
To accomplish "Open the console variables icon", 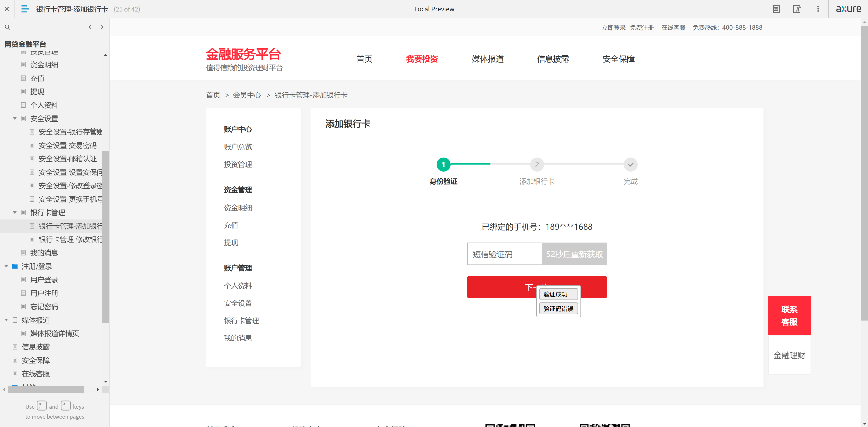I will pyautogui.click(x=797, y=9).
